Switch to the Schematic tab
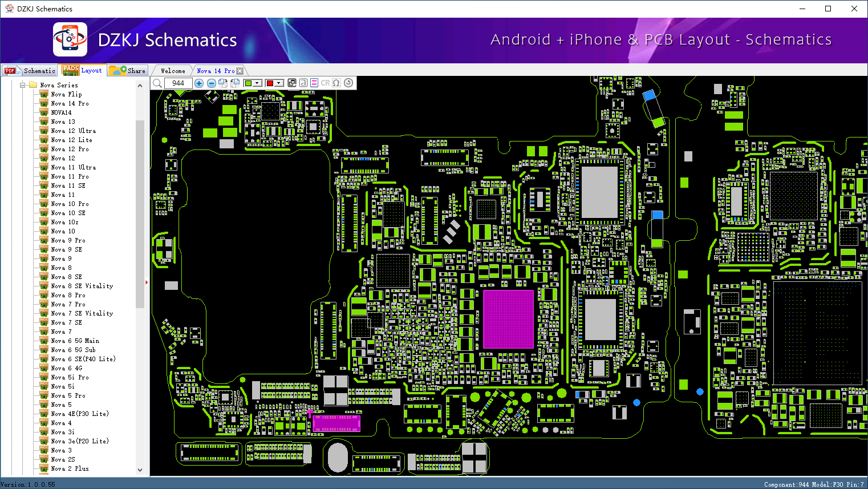 pos(30,71)
